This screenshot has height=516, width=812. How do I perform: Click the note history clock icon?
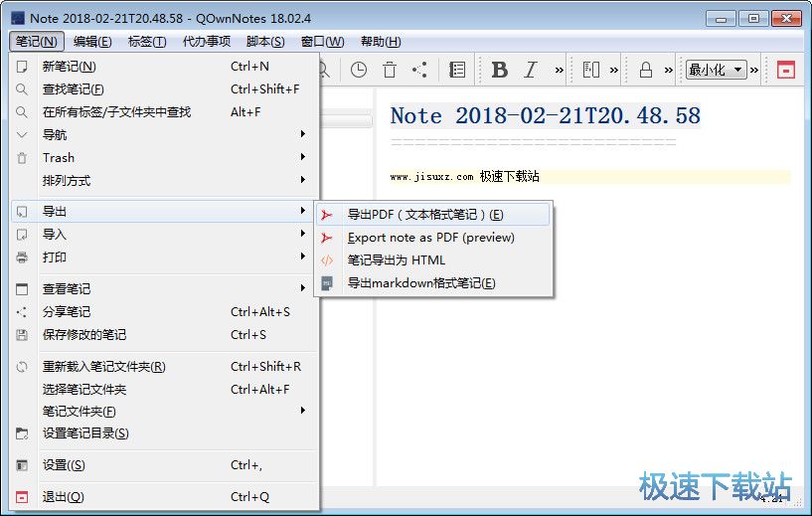359,70
